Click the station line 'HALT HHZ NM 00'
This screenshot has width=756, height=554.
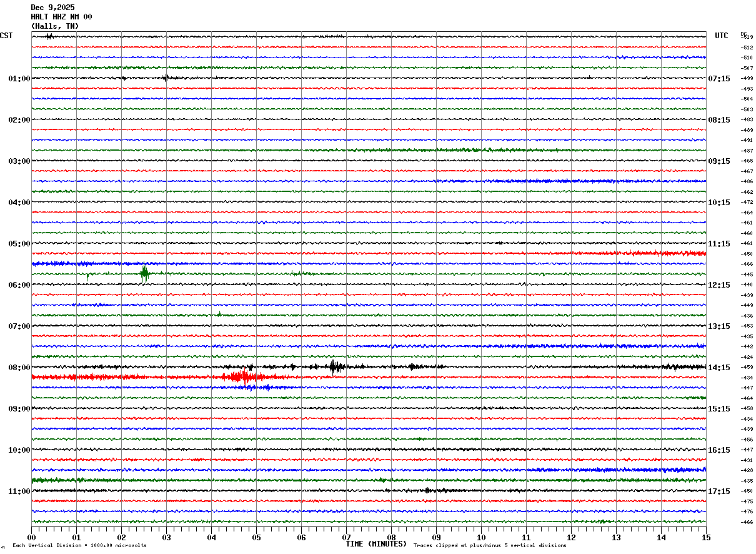click(x=61, y=17)
